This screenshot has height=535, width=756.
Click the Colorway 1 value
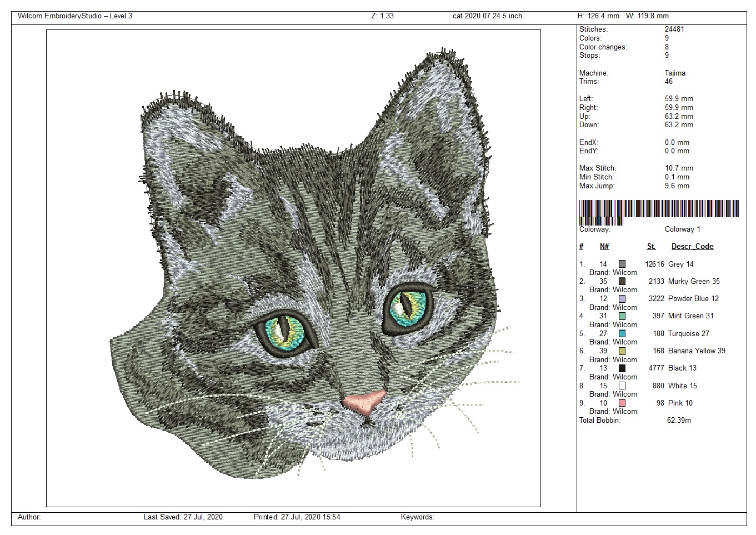(x=682, y=229)
